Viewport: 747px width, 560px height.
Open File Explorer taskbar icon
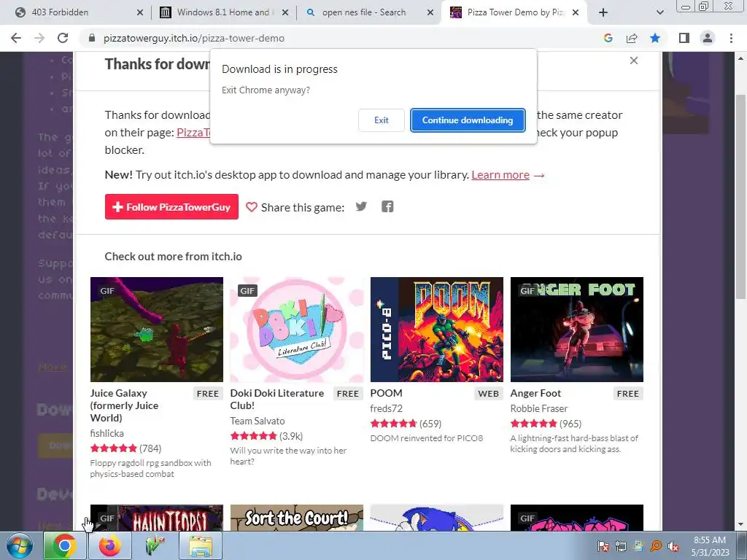201,545
